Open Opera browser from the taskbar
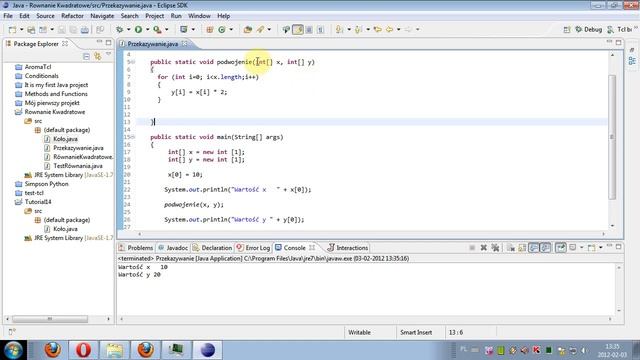The image size is (640, 360). click(x=83, y=350)
